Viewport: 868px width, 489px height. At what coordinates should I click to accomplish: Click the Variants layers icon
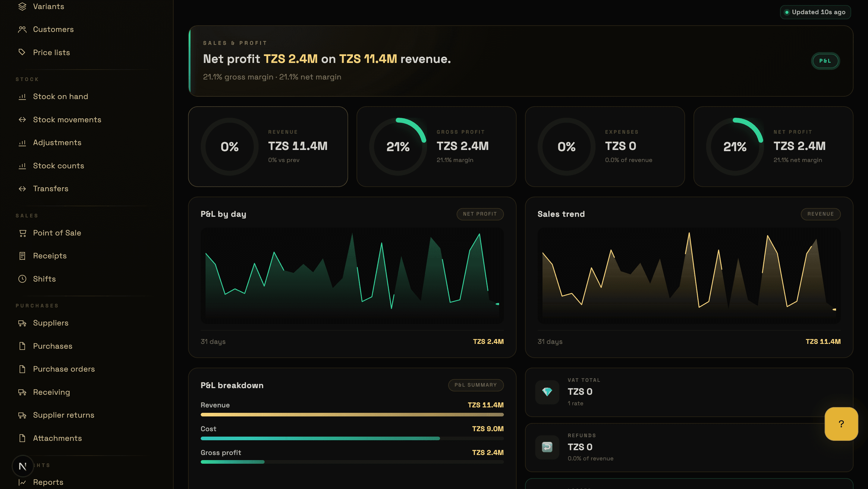point(22,6)
